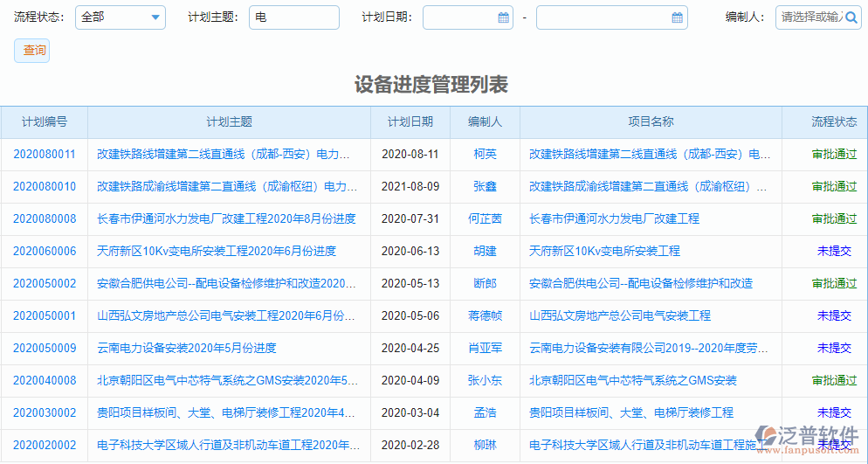
Task: Open 云南电力设备安装2020年5月份进度 plan
Action: click(187, 348)
